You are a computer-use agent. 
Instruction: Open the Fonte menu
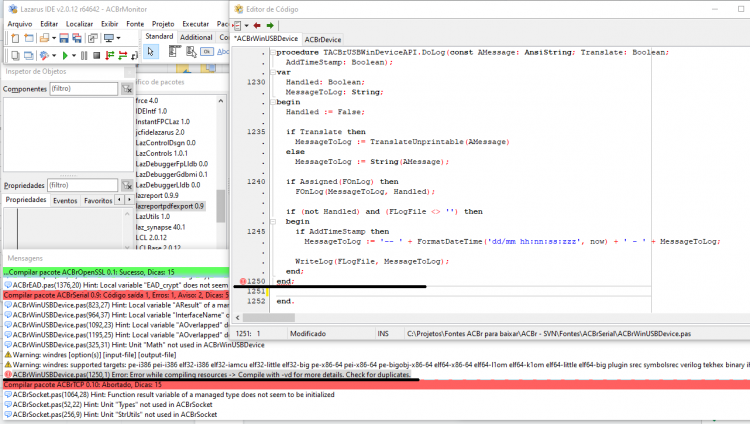135,24
